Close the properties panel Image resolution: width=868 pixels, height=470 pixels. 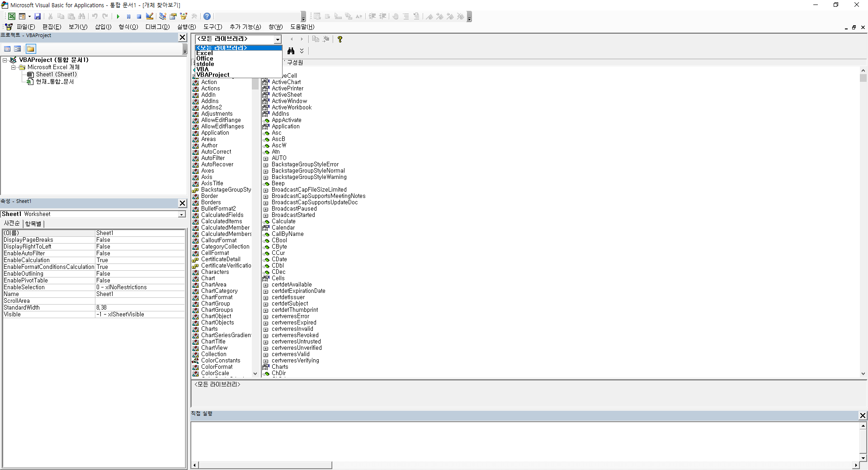[182, 203]
